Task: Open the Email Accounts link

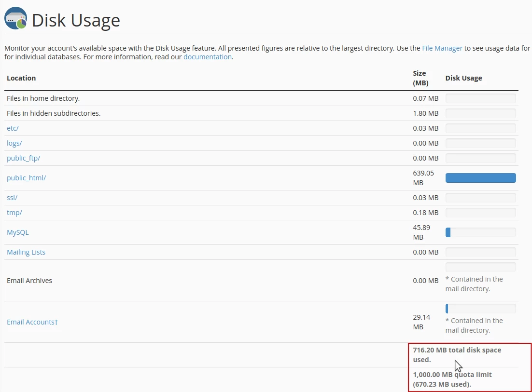Action: 32,322
